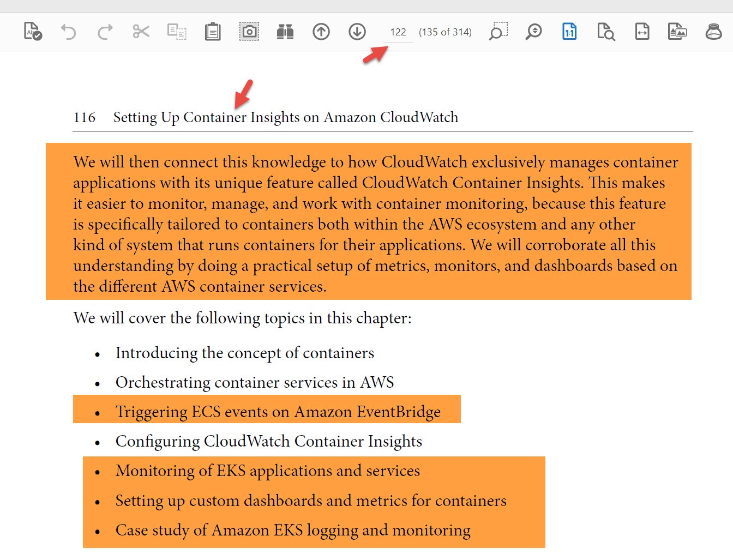This screenshot has width=733, height=560.
Task: Undo the last action
Action: tap(69, 32)
